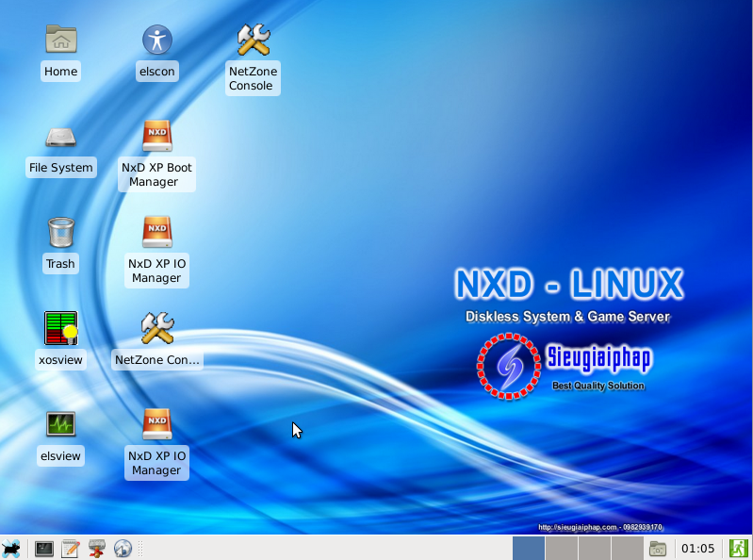Open NetZone Console with the two-line label

click(x=254, y=40)
